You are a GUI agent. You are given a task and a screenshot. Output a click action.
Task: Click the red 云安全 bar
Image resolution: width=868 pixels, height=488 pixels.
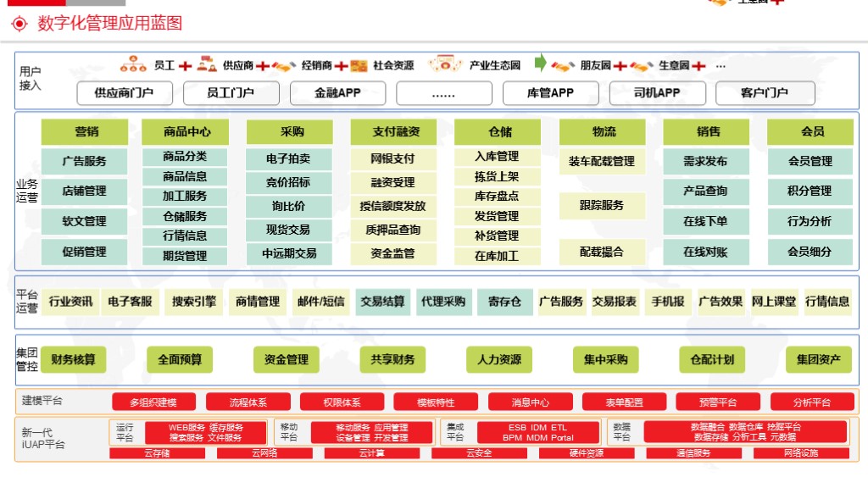click(480, 454)
